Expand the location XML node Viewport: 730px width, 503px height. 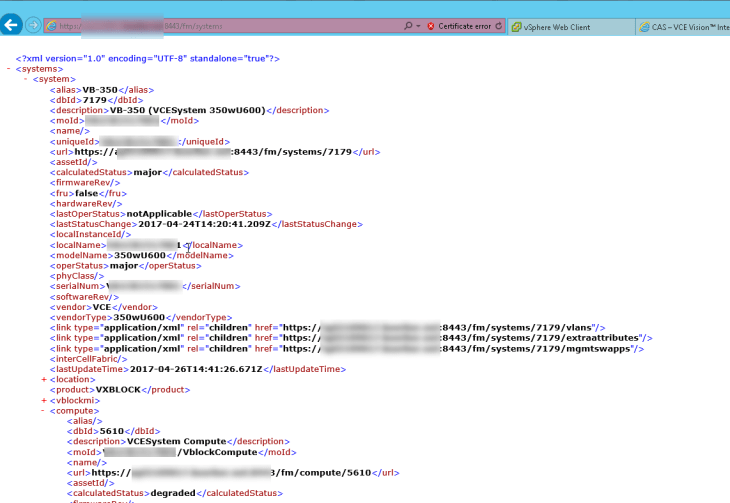pos(43,379)
